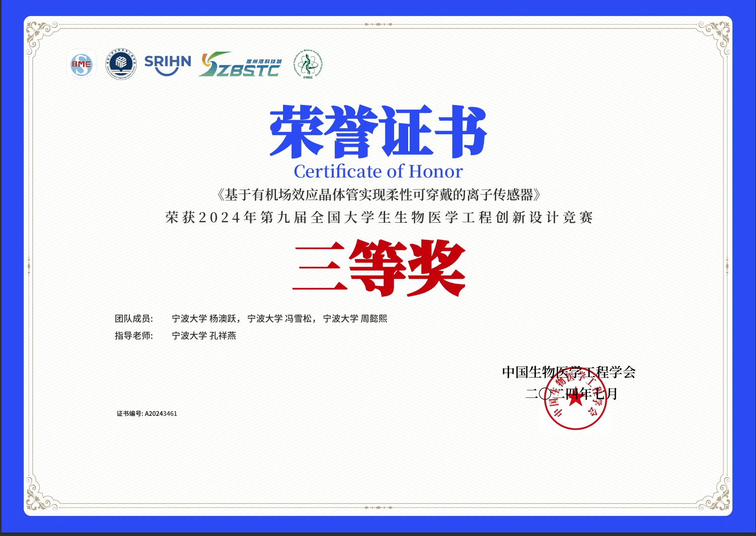The image size is (756, 536).
Task: Click the "Certificate of Honor" subtitle
Action: pyautogui.click(x=378, y=171)
